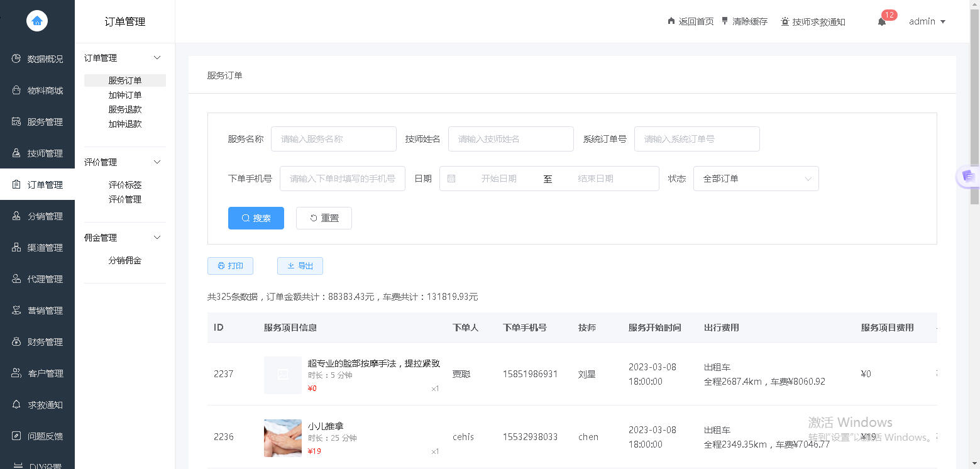
Task: Click the 求救通知 bell icon in the sidebar
Action: [x=16, y=404]
